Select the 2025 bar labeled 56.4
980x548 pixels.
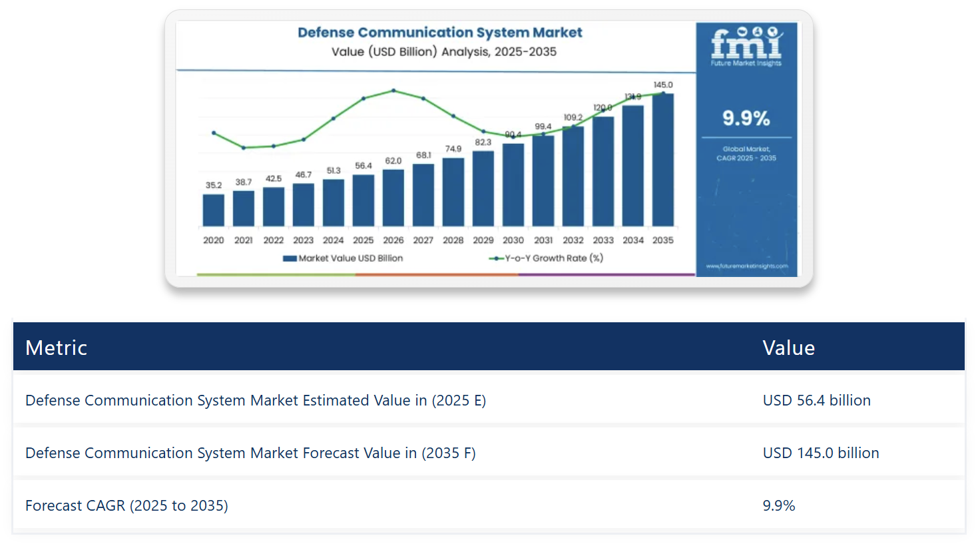click(363, 201)
